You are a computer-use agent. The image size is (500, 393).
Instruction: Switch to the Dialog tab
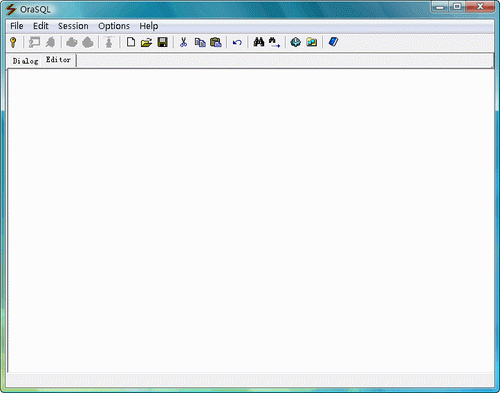tap(25, 61)
